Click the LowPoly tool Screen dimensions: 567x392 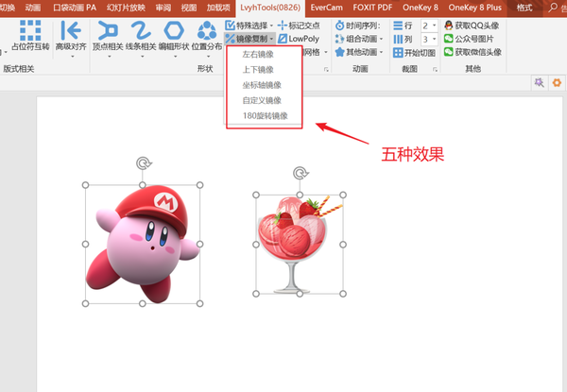(x=299, y=39)
